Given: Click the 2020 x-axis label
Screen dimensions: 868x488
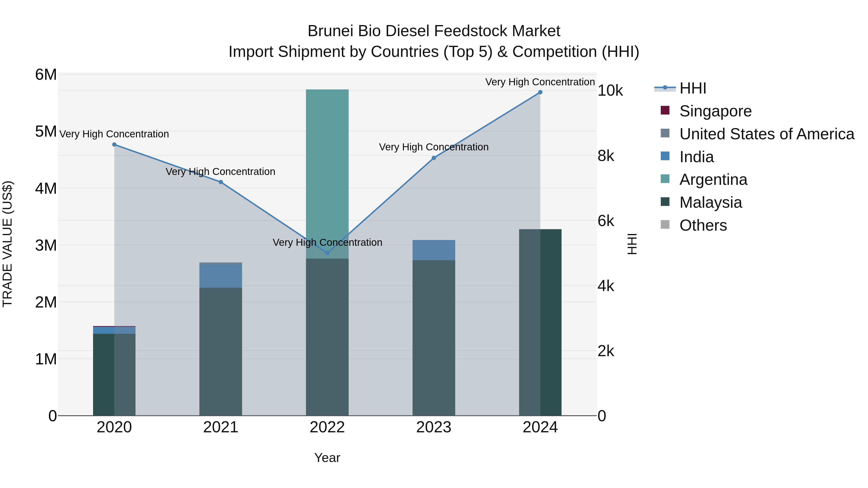Looking at the screenshot, I should pos(114,427).
